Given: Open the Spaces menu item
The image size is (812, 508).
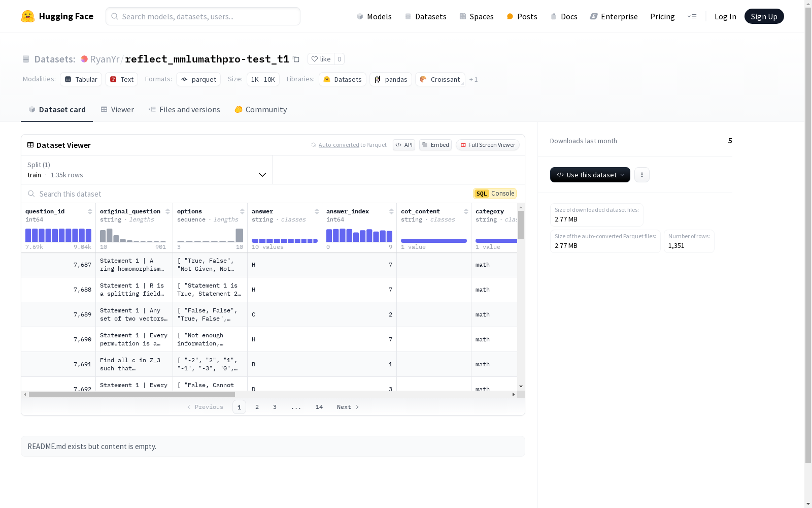Looking at the screenshot, I should [x=477, y=16].
